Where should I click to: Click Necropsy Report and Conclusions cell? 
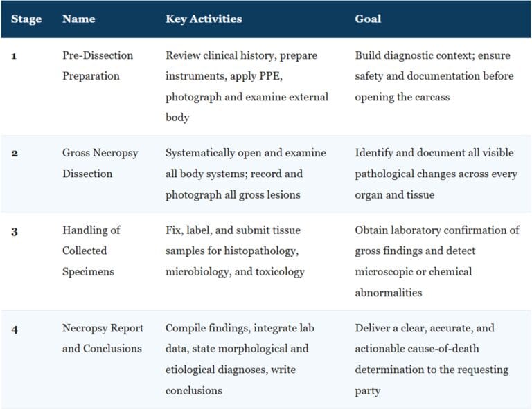coord(103,338)
